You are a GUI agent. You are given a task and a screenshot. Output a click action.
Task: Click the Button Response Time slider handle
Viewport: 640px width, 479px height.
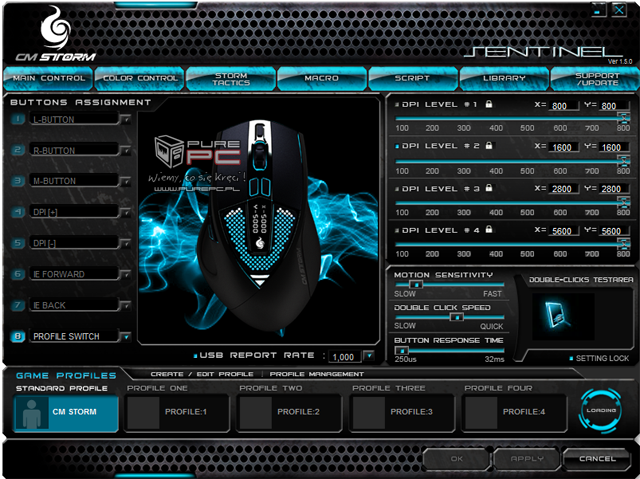click(402, 350)
